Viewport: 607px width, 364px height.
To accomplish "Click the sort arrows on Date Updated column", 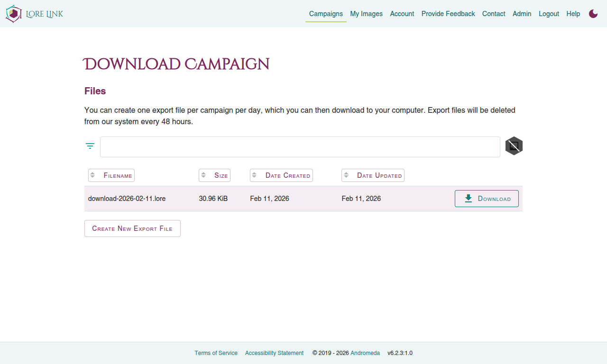I will [x=346, y=175].
